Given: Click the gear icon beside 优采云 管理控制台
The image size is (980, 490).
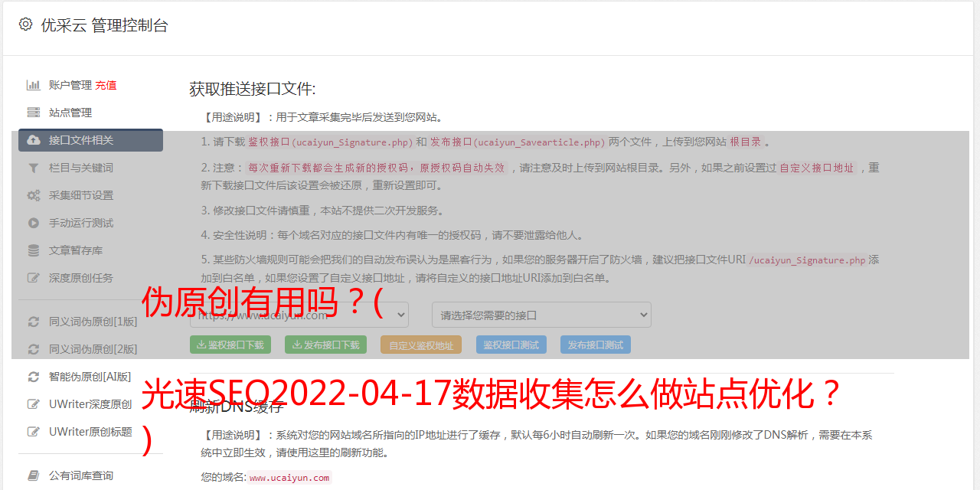Looking at the screenshot, I should click(x=25, y=24).
